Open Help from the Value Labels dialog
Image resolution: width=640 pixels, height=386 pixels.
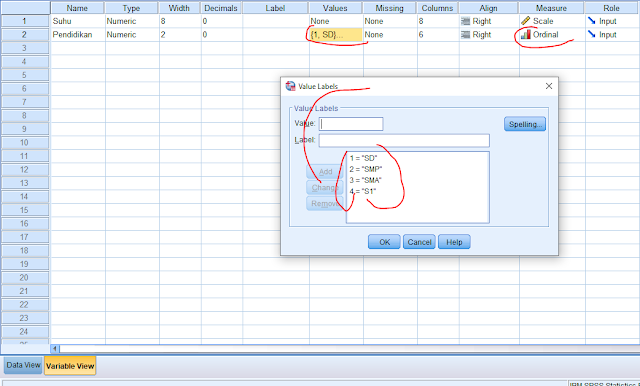454,242
